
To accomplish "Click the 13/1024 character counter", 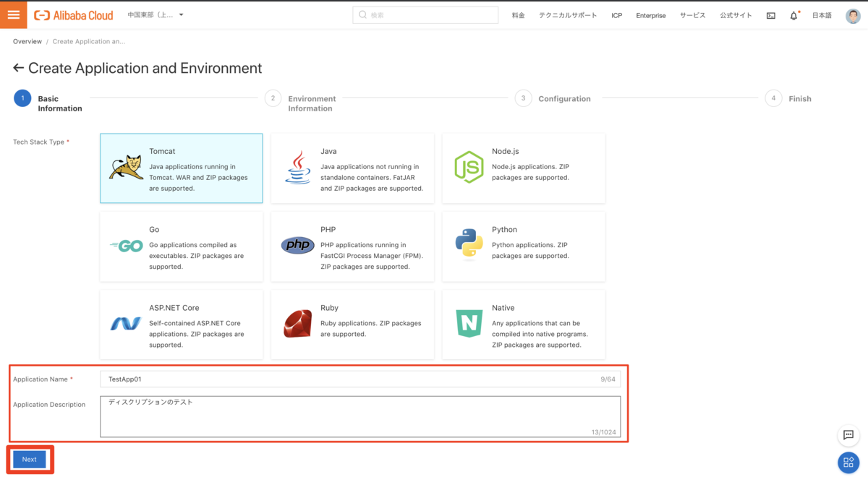I will 604,432.
